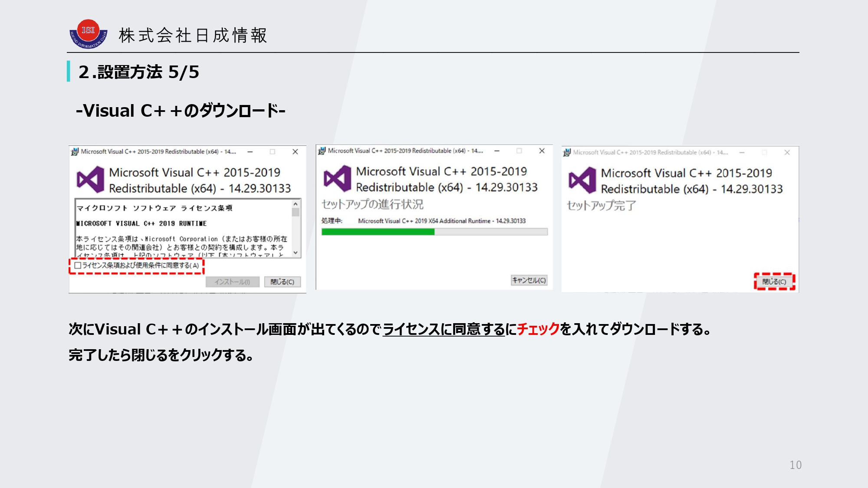Minimize the setup progress dialog window
The width and height of the screenshot is (868, 488).
point(497,151)
